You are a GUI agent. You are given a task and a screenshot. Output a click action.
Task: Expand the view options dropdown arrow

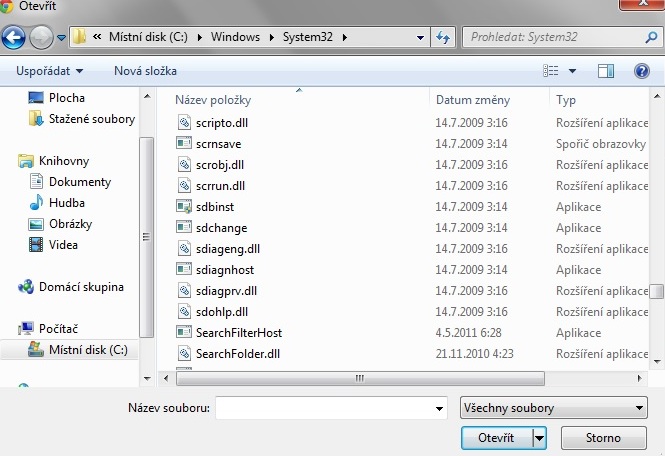[x=573, y=71]
